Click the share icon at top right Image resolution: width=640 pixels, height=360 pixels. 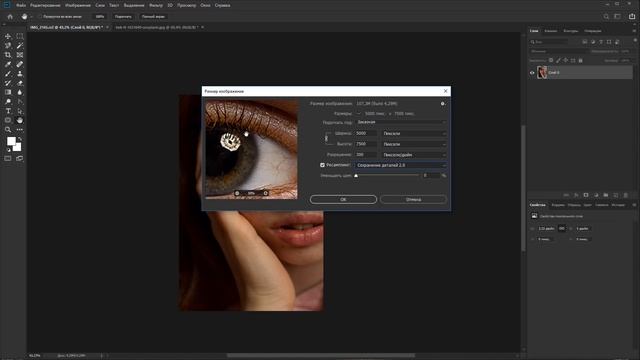[632, 16]
